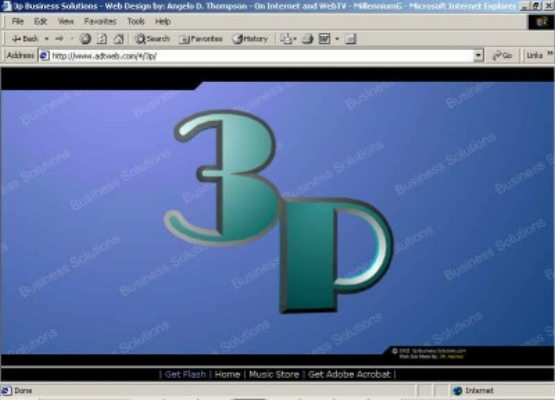
Task: Click the Internet zone status icon
Action: 458,391
